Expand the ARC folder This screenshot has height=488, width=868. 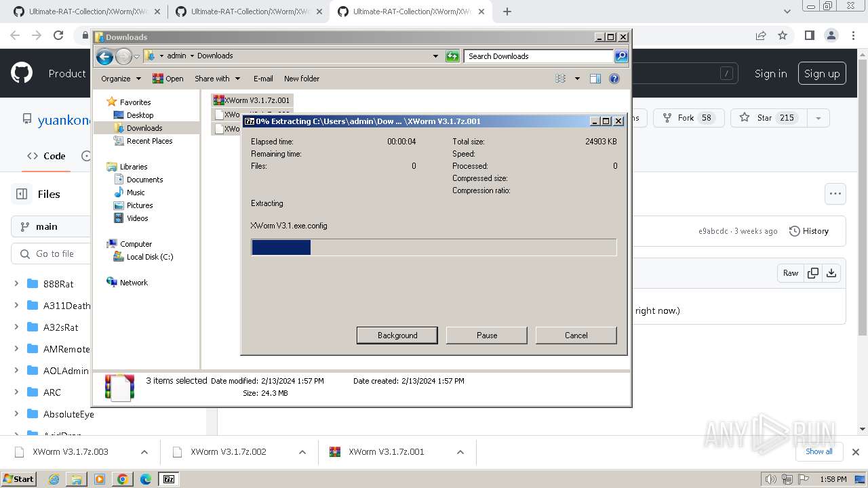click(x=16, y=392)
